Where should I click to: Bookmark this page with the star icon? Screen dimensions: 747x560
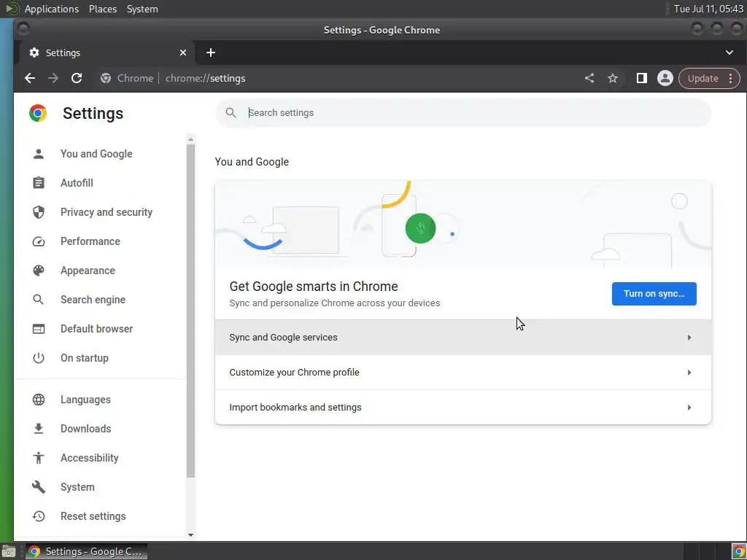click(613, 78)
